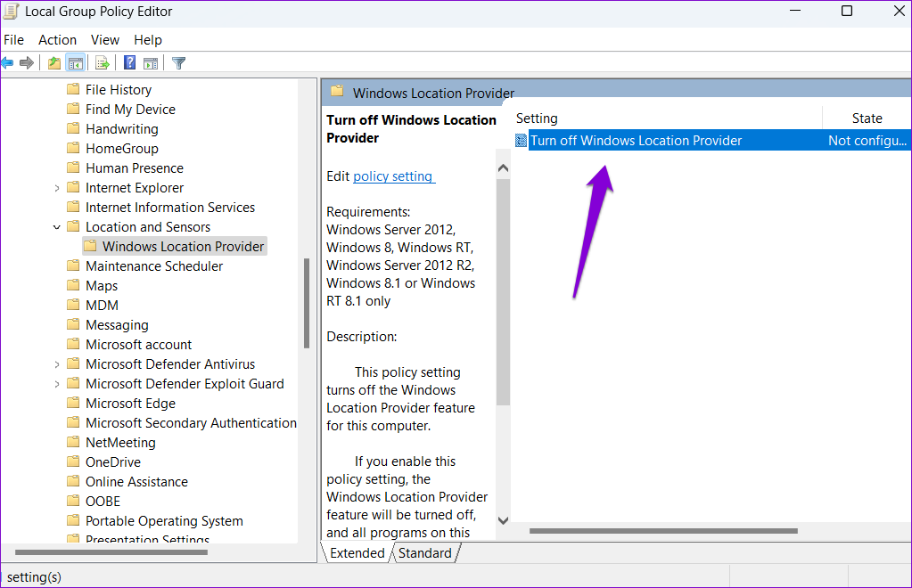Viewport: 912px width, 588px height.
Task: Click the Maps folder icon
Action: 73,285
